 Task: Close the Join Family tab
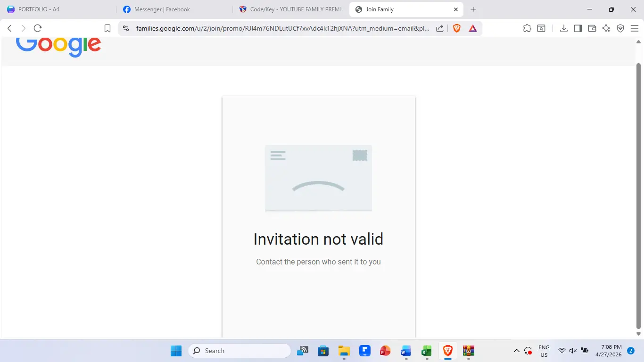click(x=456, y=9)
